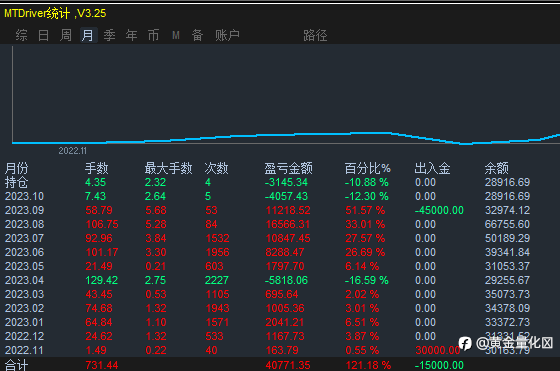Click the 手数 column header

[96, 168]
